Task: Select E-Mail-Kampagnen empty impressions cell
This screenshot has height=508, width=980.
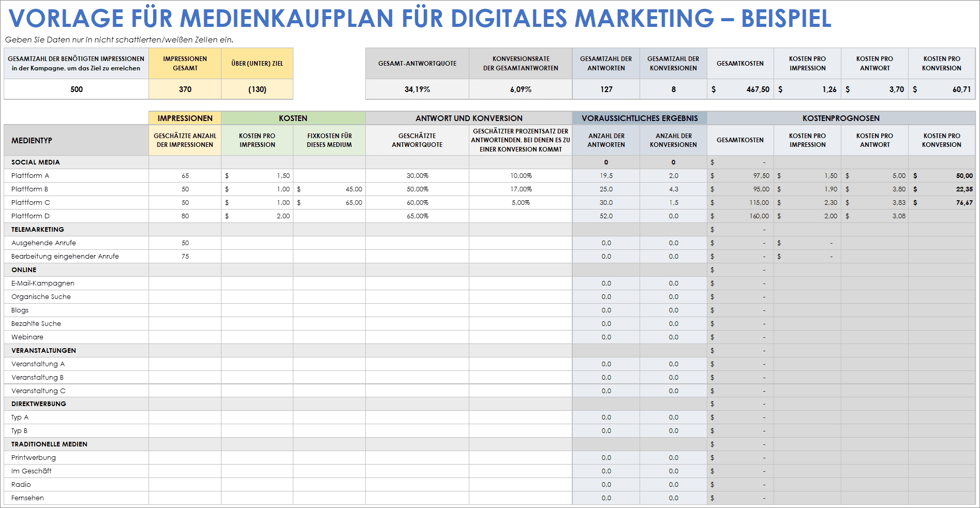Action: (185, 283)
